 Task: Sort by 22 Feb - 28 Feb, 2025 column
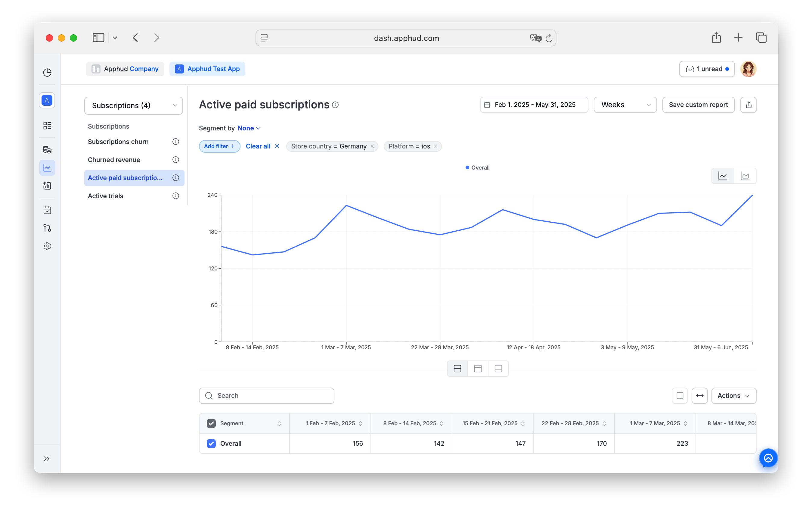pyautogui.click(x=604, y=423)
